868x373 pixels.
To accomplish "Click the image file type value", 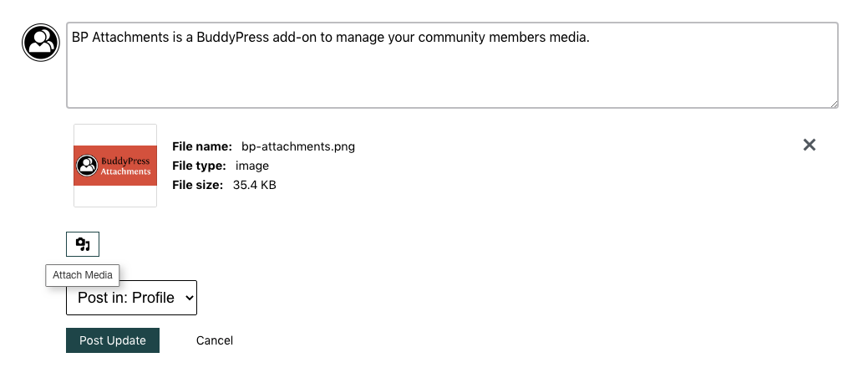I will tap(251, 166).
